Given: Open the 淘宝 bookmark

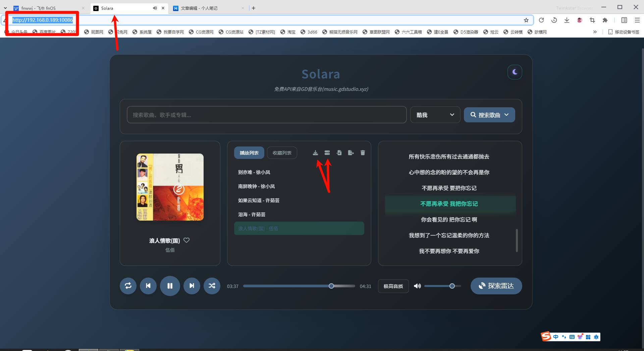Looking at the screenshot, I should click(x=288, y=32).
